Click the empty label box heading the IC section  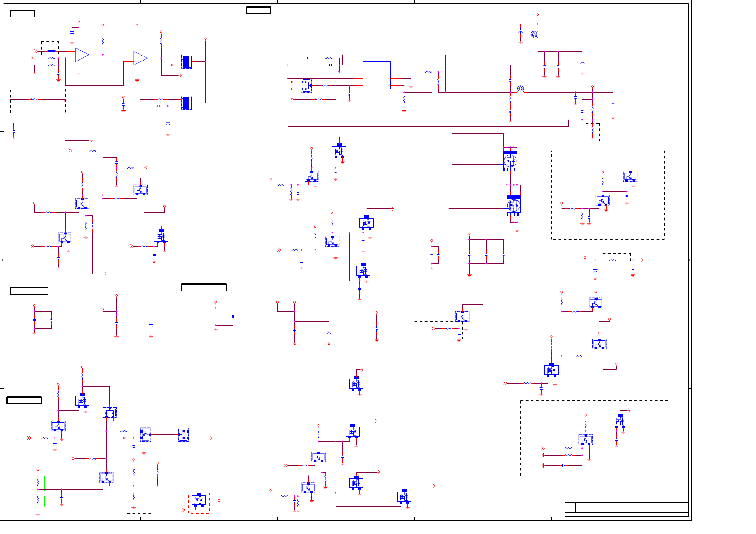click(x=258, y=10)
